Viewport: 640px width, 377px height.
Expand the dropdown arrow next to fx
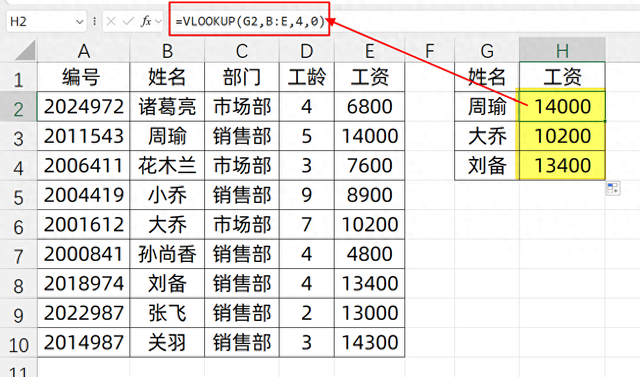click(159, 21)
